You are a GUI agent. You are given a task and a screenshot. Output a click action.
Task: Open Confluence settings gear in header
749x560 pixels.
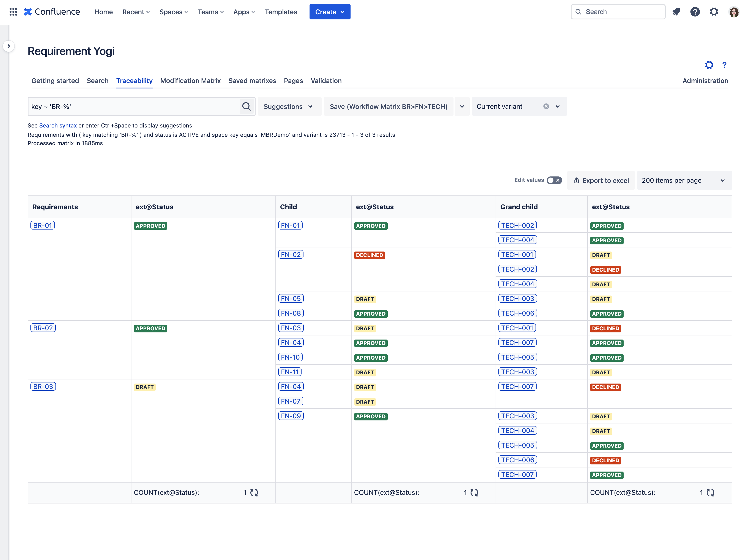point(714,12)
